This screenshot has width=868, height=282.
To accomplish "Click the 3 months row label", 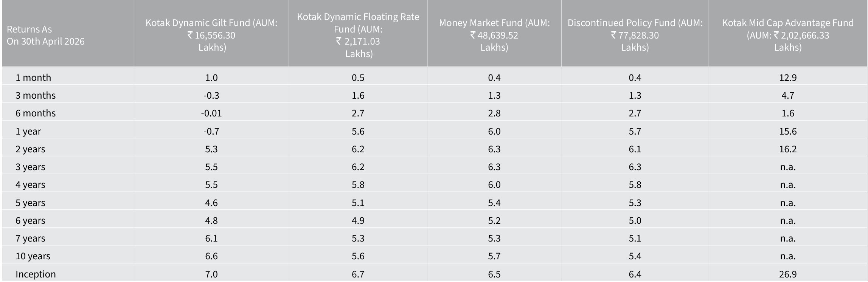I will (36, 95).
